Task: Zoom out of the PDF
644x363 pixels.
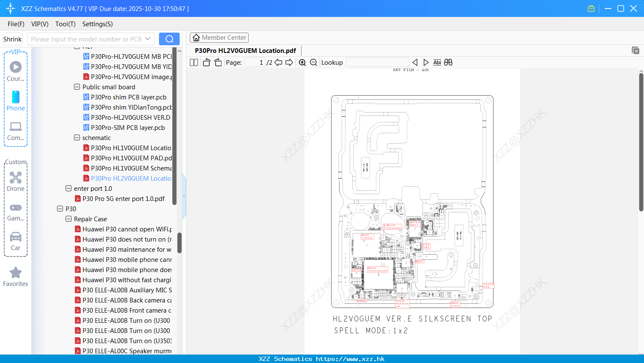Action: click(x=314, y=63)
